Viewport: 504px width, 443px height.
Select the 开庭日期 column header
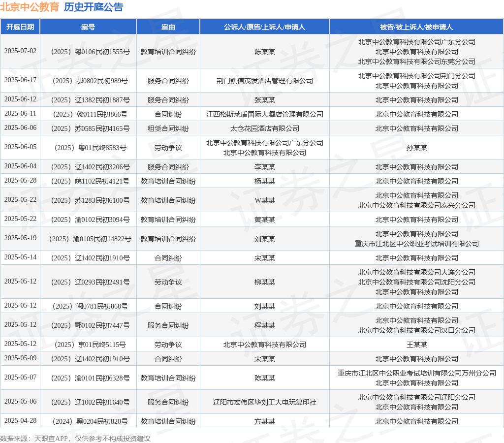coord(20,27)
